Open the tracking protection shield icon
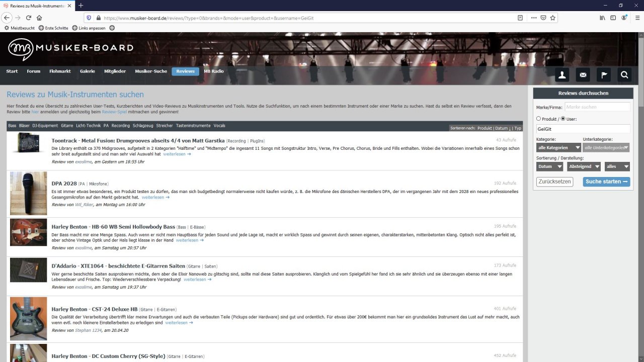The width and height of the screenshot is (644, 362). pos(89,18)
